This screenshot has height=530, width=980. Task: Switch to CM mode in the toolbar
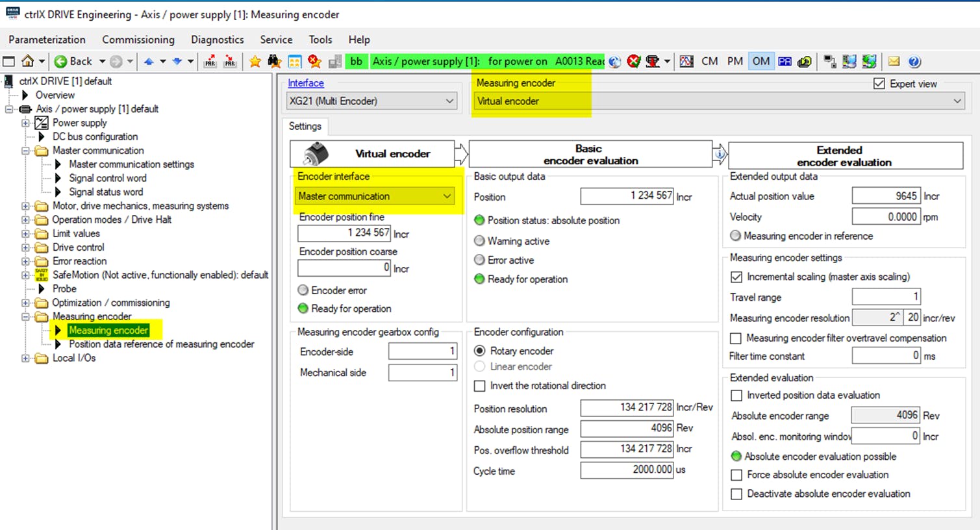709,61
